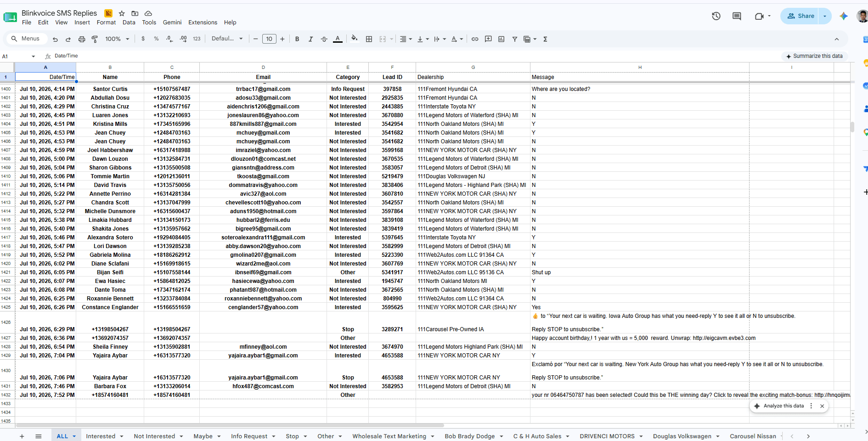Open the All sheets list icon
The image size is (868, 441).
[x=39, y=436]
